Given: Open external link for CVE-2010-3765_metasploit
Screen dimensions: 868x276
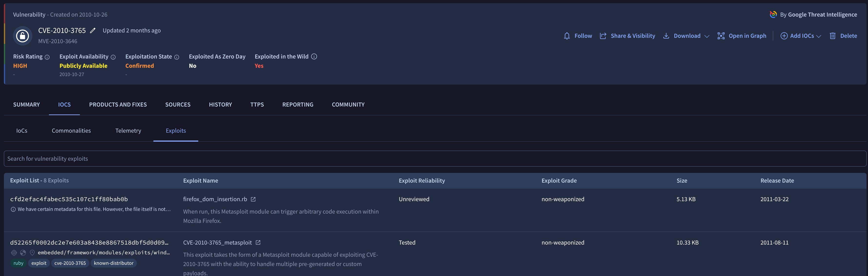Looking at the screenshot, I should tap(258, 243).
